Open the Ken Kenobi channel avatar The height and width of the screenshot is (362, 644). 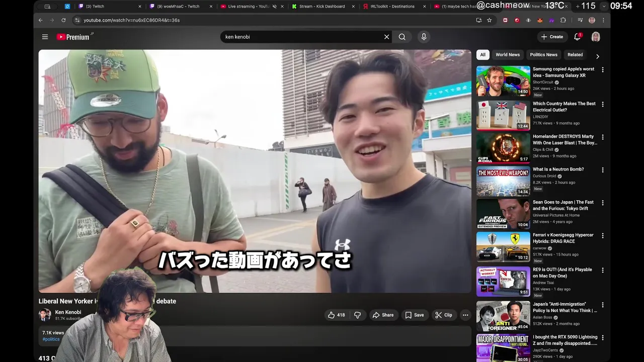(45, 315)
